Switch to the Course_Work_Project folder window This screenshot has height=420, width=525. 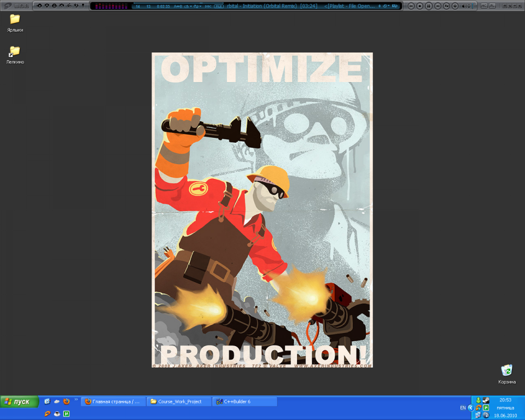(x=179, y=401)
